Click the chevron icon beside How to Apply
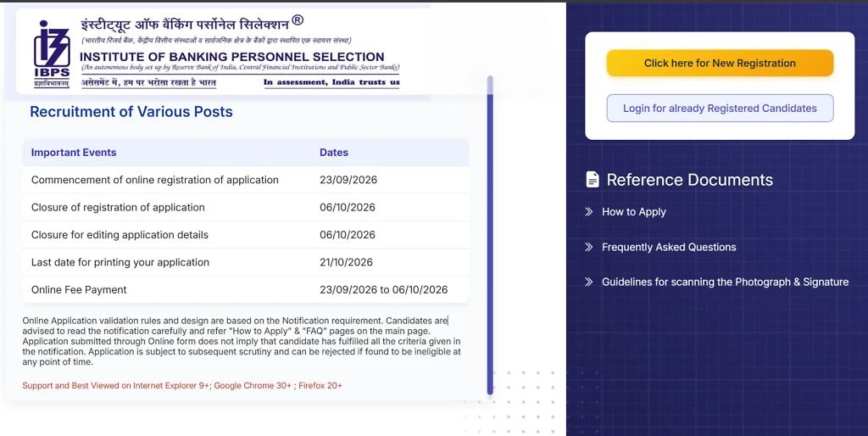 [x=589, y=211]
